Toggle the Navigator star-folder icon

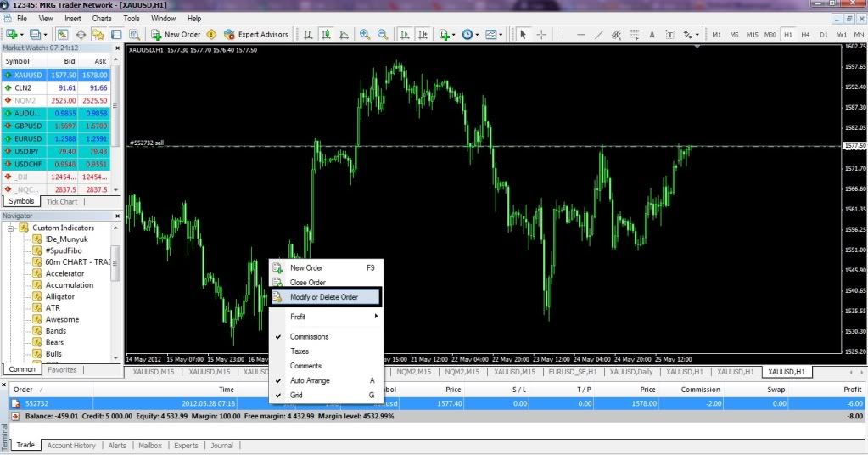(98, 34)
